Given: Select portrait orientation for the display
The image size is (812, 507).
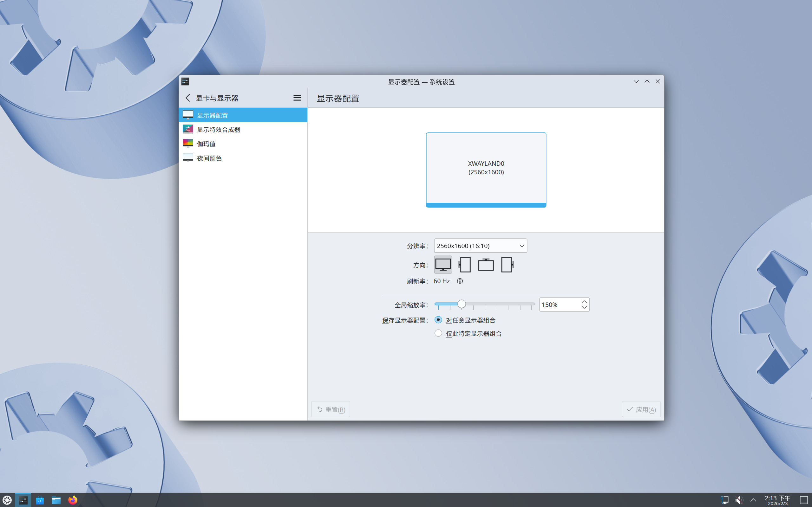Looking at the screenshot, I should pos(464,264).
